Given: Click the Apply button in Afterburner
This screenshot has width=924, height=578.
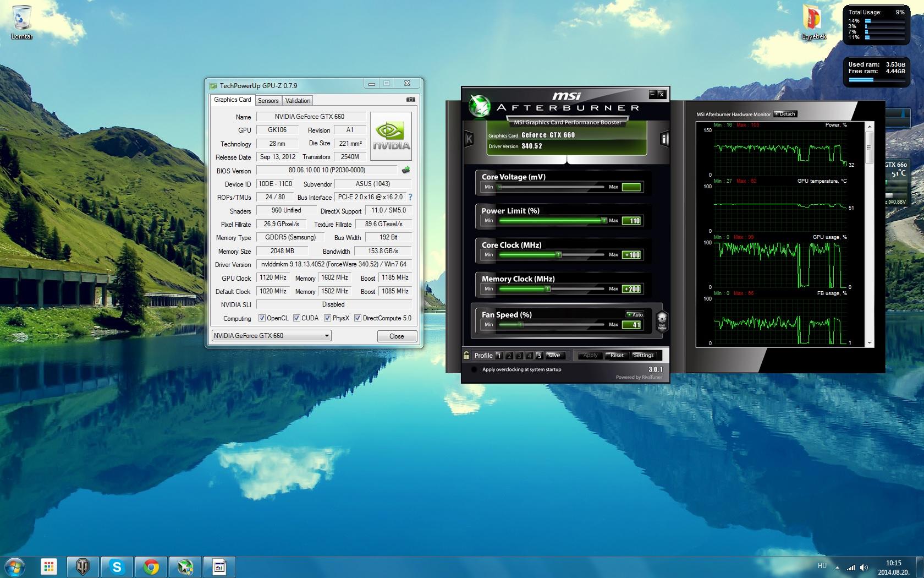Looking at the screenshot, I should pyautogui.click(x=590, y=356).
